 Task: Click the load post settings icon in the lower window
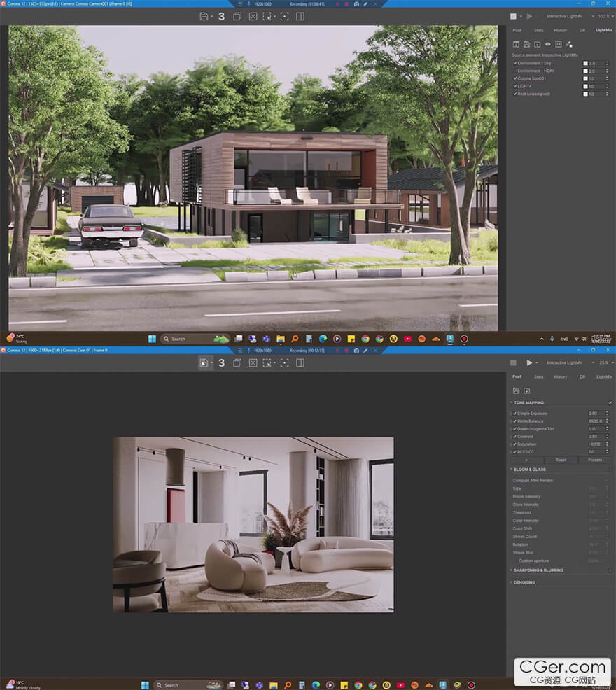526,390
